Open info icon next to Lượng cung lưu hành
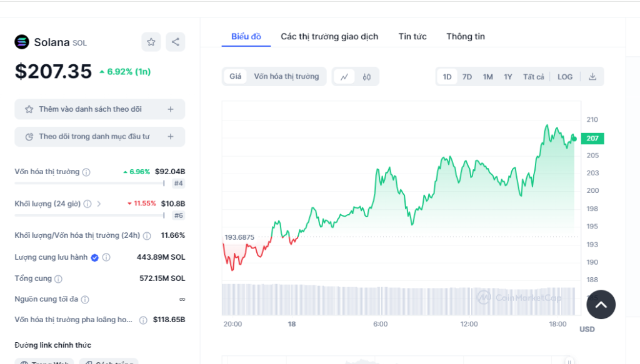This screenshot has width=640, height=364. pyautogui.click(x=106, y=257)
